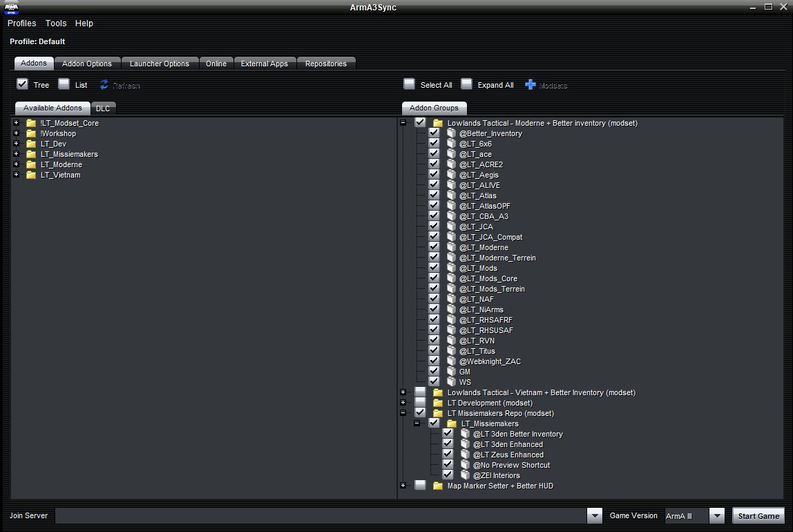
Task: Click the @LT_Moderne addon box icon
Action: (452, 247)
